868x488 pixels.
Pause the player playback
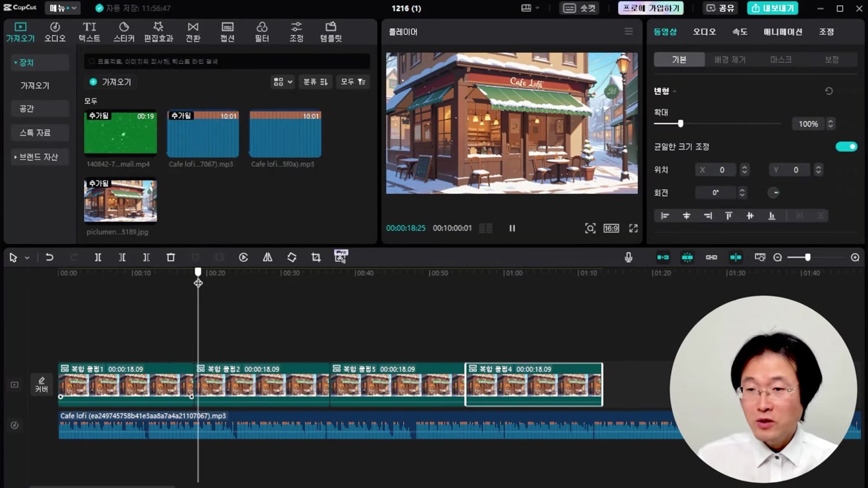[512, 229]
